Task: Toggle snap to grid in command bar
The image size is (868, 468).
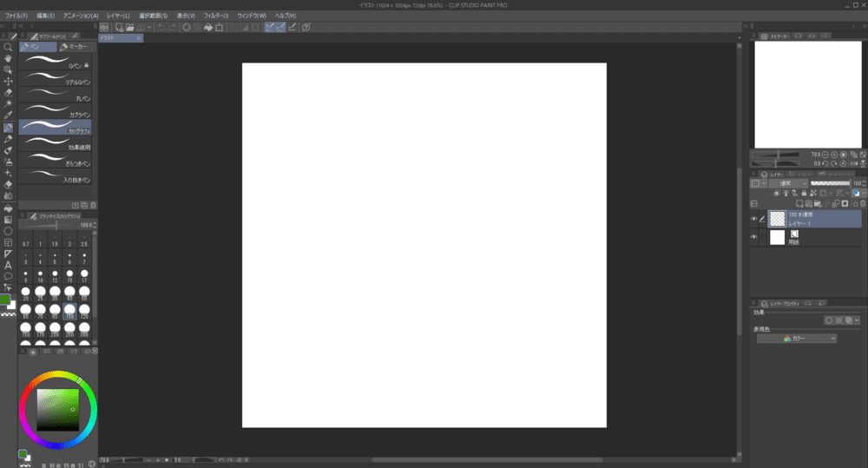Action: coord(293,27)
